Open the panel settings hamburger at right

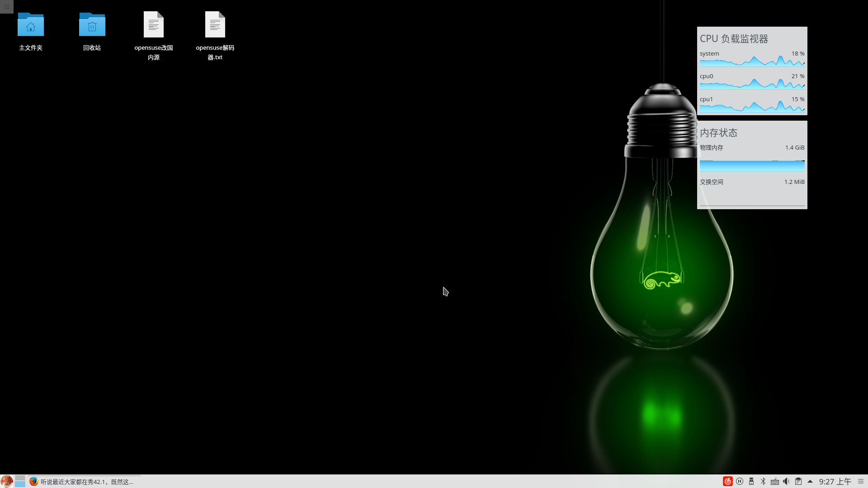click(861, 481)
